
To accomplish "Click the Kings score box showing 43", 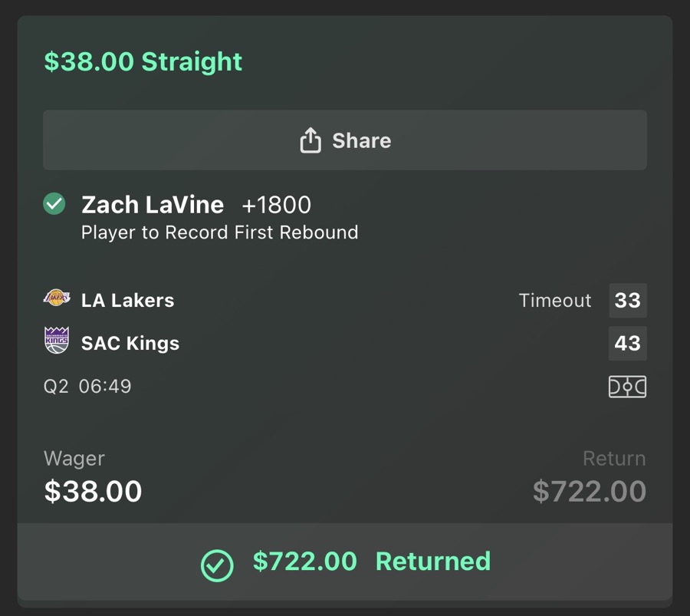I will tap(628, 344).
